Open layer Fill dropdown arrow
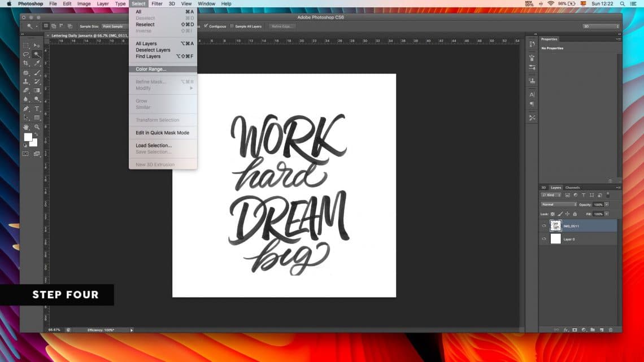The image size is (644, 362). click(607, 214)
